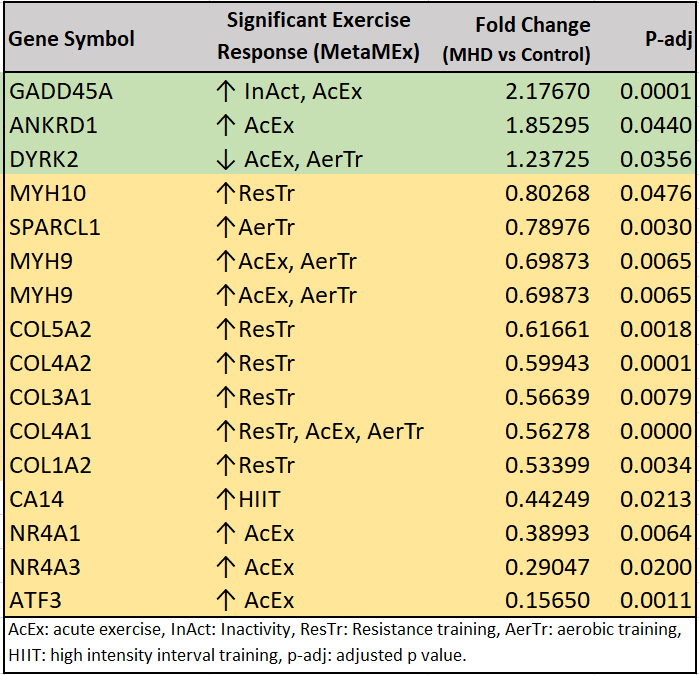Image resolution: width=699 pixels, height=675 pixels.
Task: Select P-adj value 0.0440
Action: [655, 126]
